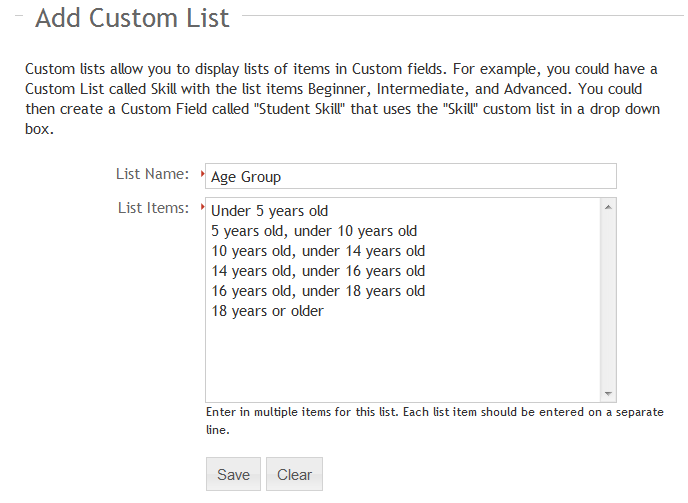This screenshot has height=503, width=688.
Task: Click the line '5 years old, under 10 years old'
Action: coord(314,231)
